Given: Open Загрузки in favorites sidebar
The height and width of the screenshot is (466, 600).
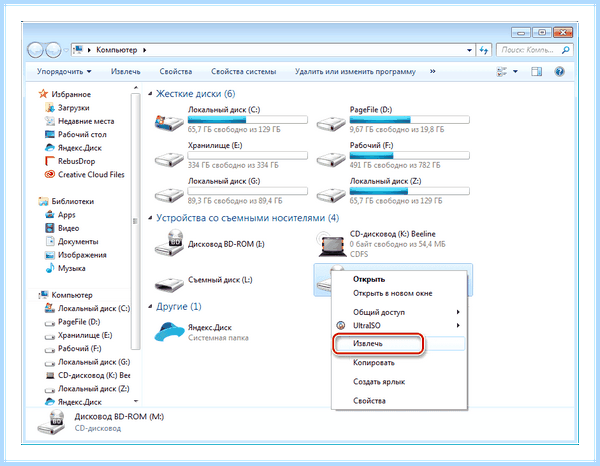Looking at the screenshot, I should (67, 108).
